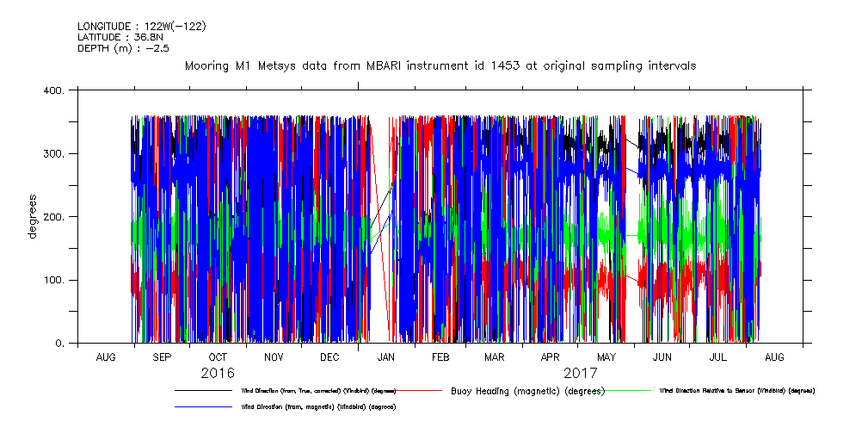Click the 'degrees' y-axis label
The height and width of the screenshot is (434, 868).
click(x=33, y=217)
